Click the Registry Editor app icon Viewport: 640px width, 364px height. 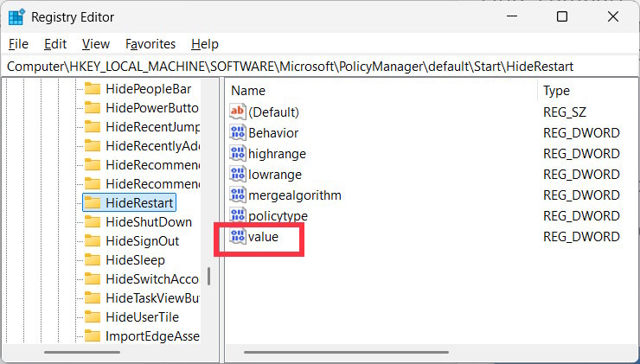click(16, 17)
